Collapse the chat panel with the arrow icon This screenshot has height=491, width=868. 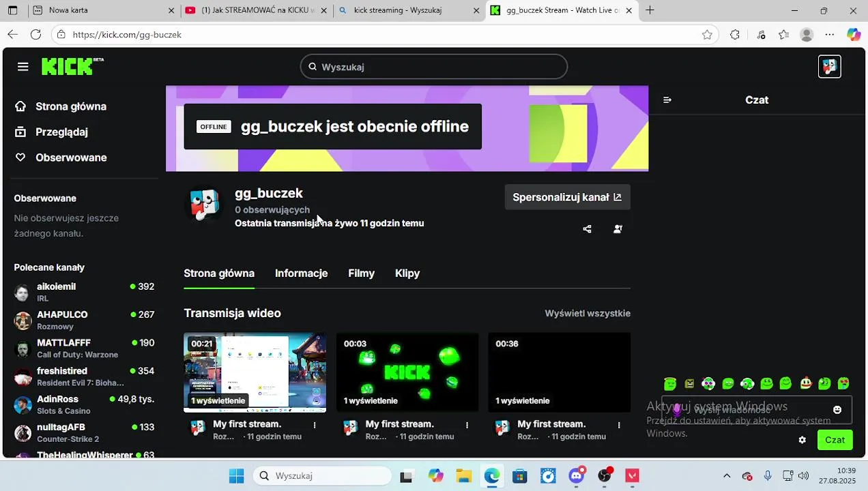(x=667, y=100)
